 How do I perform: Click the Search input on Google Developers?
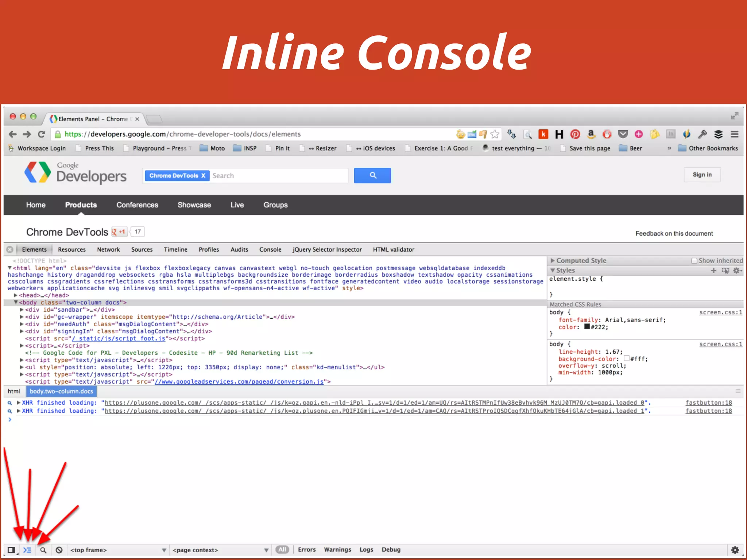(279, 175)
